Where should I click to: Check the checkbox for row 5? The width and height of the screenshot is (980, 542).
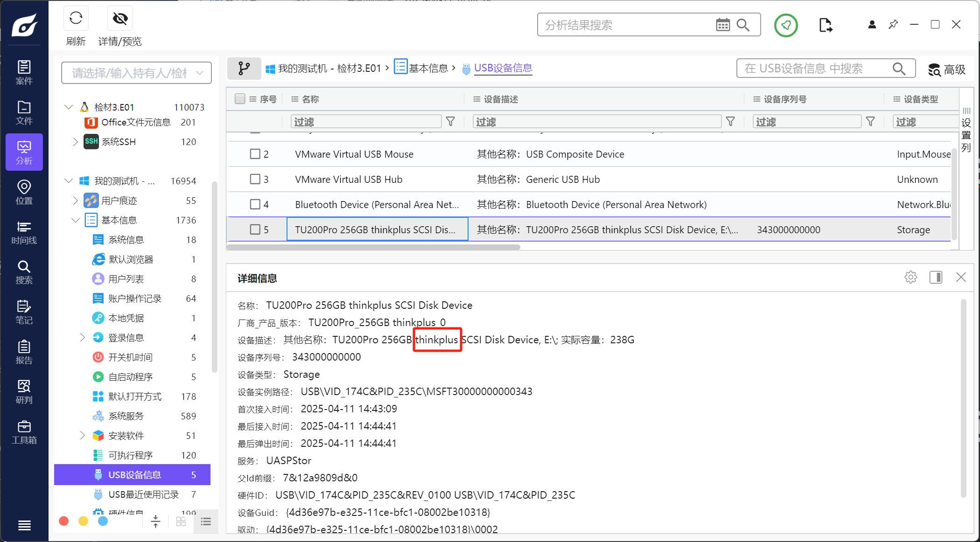(255, 229)
